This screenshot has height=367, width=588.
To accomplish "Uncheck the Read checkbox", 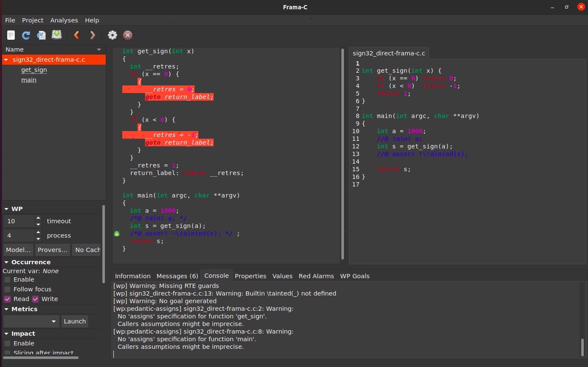I will tap(8, 299).
